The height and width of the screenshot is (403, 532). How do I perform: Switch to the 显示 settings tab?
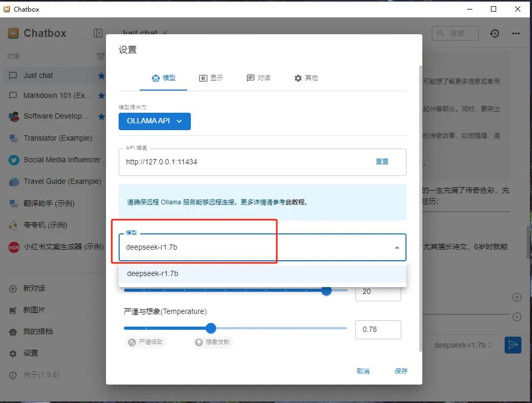[x=211, y=78]
